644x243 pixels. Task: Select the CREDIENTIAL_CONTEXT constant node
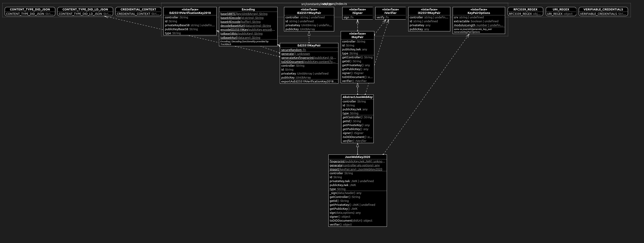(138, 10)
